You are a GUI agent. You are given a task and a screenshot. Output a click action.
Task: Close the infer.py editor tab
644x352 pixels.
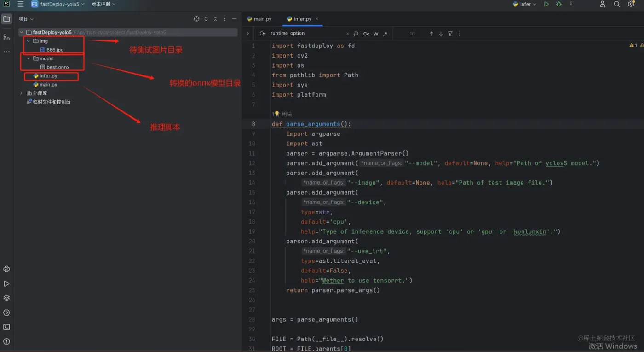[x=317, y=19]
